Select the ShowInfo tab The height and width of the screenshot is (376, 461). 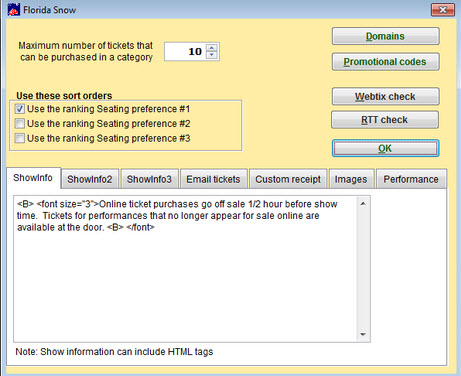(33, 178)
